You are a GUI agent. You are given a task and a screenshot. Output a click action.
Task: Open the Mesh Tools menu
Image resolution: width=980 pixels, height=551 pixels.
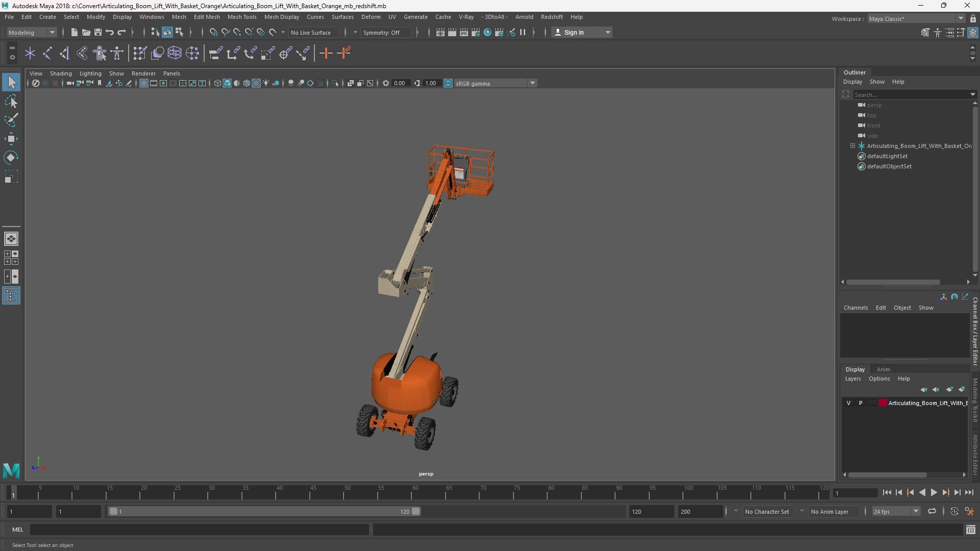(x=242, y=17)
